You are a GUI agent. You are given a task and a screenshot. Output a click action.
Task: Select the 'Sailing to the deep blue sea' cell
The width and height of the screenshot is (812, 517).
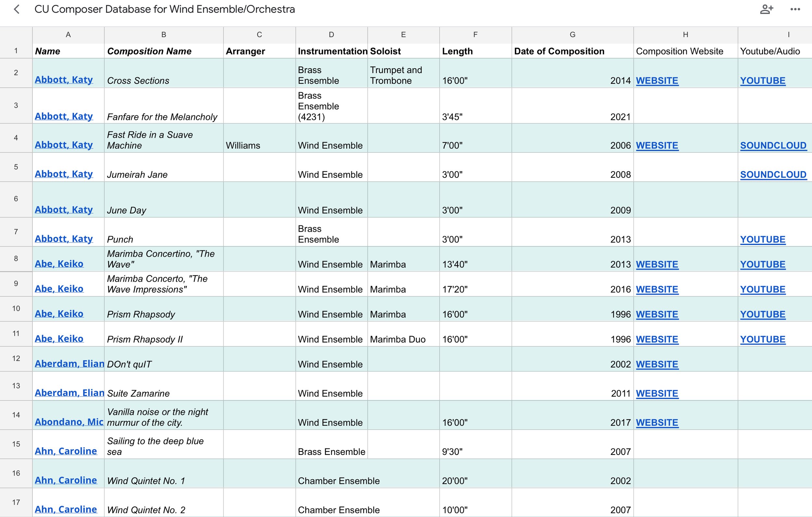164,444
